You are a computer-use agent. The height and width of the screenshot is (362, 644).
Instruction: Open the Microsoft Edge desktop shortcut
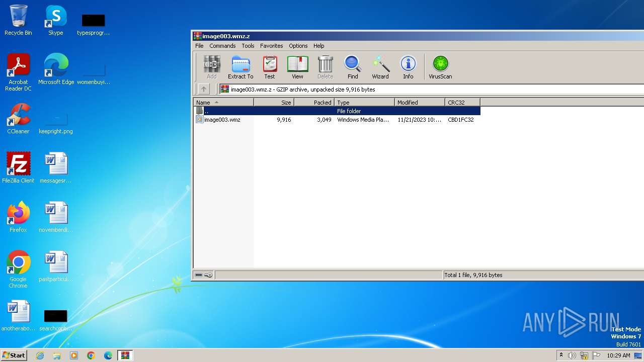(56, 69)
